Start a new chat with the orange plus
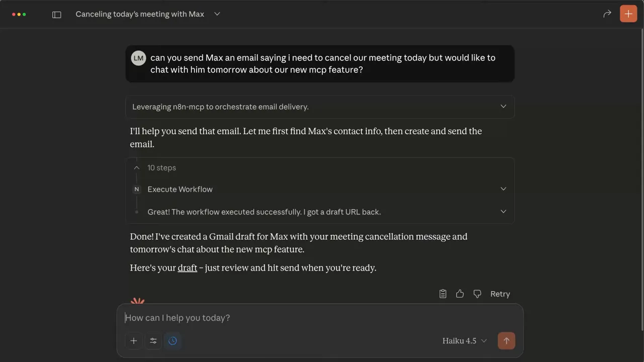Screen dimensions: 644x362 [628, 14]
